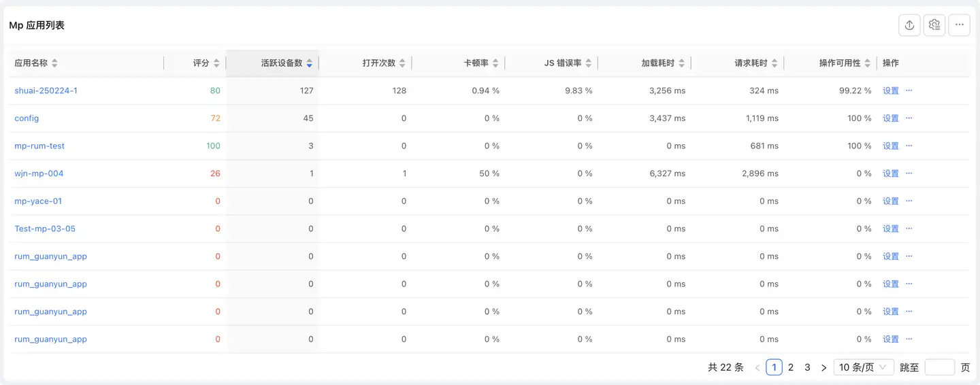
Task: Sort by 活跃设备数 column sort icon
Action: click(310, 63)
